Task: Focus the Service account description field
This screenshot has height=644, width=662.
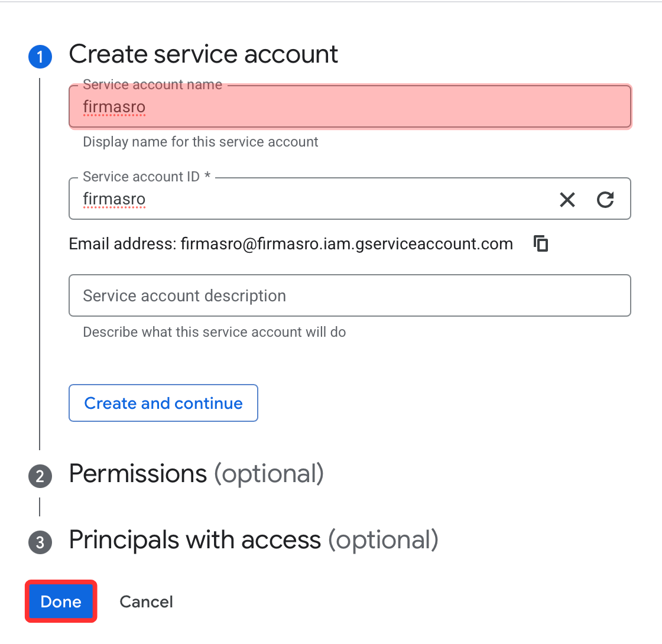Action: point(350,295)
